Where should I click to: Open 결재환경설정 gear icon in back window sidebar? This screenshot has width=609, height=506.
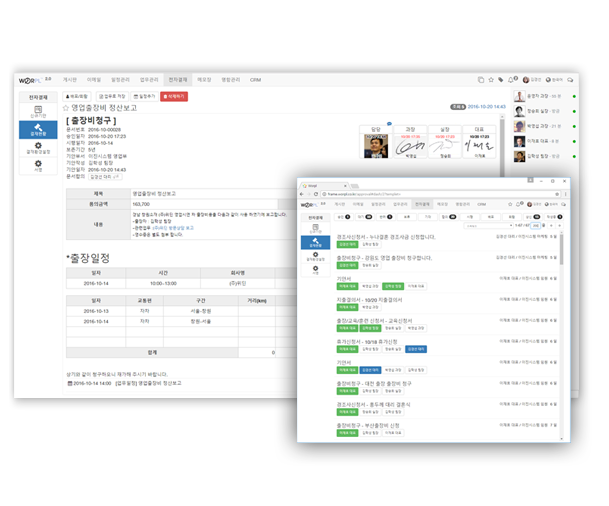tap(38, 147)
